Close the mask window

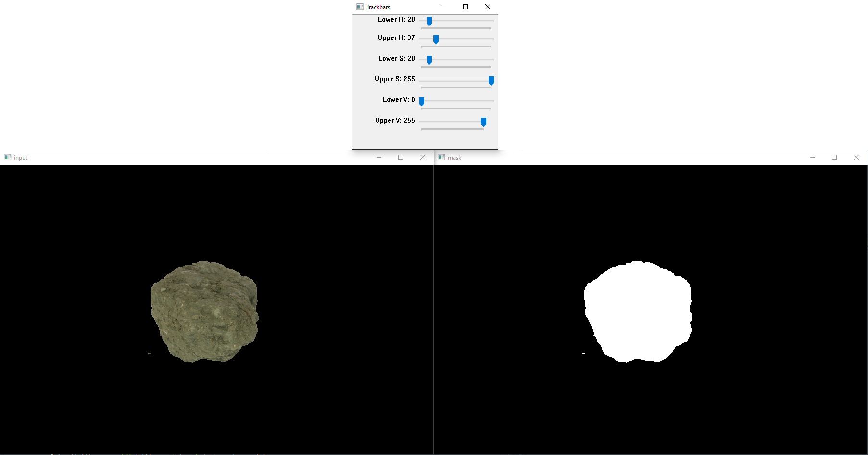[x=856, y=157]
